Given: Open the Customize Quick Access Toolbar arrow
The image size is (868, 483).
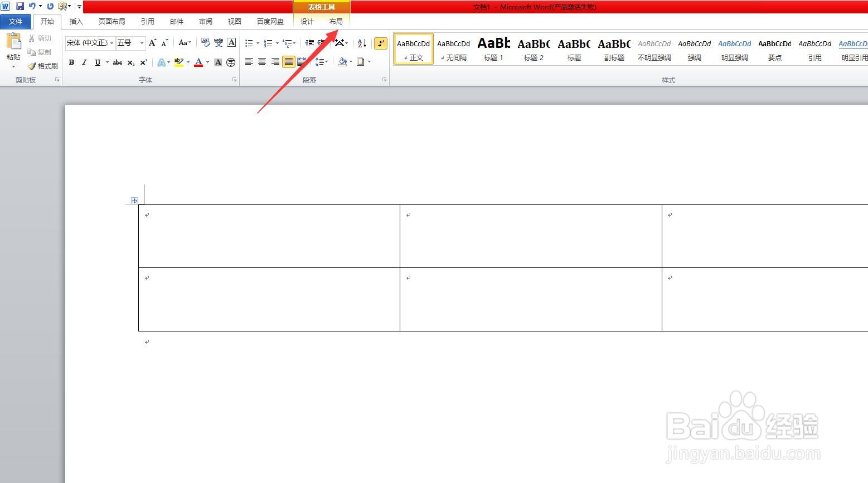Looking at the screenshot, I should pos(79,7).
